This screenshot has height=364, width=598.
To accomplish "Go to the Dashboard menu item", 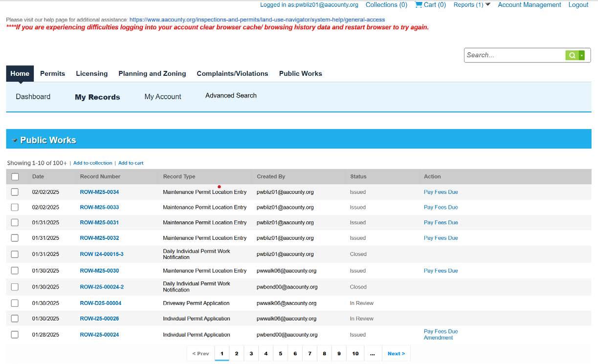I will pos(33,96).
